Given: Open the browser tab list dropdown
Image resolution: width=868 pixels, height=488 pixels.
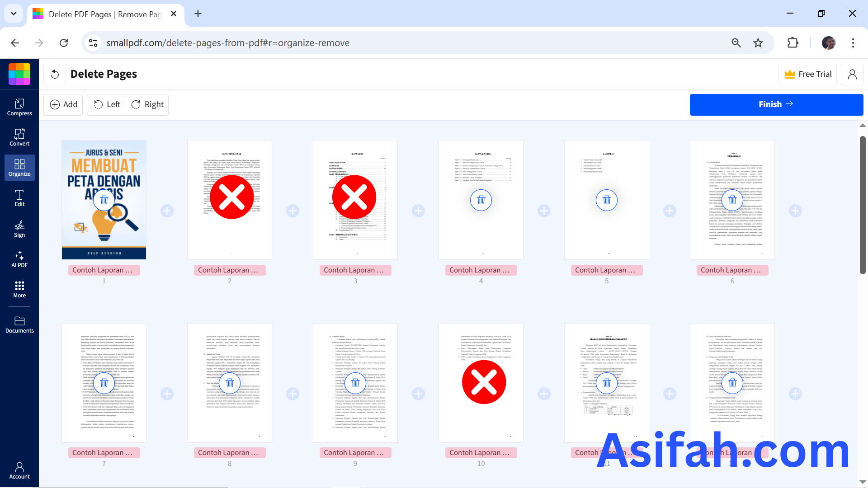Looking at the screenshot, I should (x=14, y=14).
